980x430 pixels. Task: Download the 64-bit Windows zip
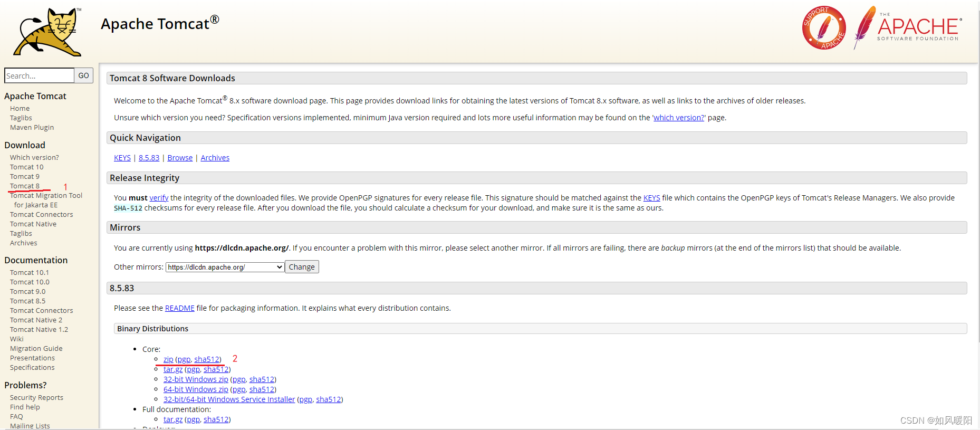(x=196, y=389)
